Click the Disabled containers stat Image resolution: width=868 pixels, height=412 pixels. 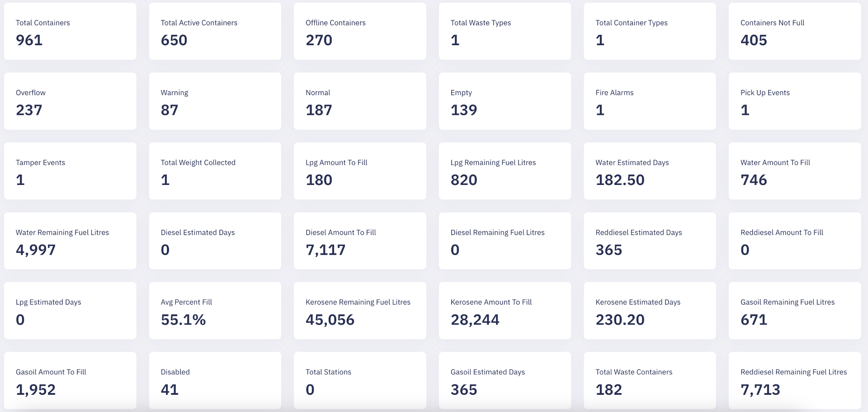[x=215, y=380]
